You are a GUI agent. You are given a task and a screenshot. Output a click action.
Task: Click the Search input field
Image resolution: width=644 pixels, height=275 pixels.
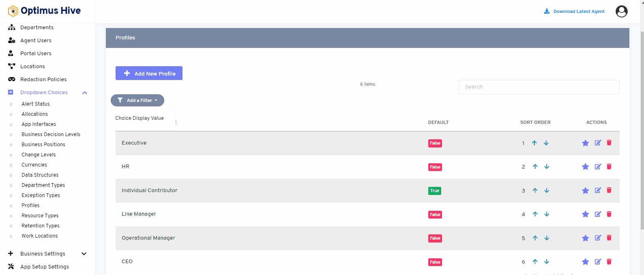click(539, 87)
